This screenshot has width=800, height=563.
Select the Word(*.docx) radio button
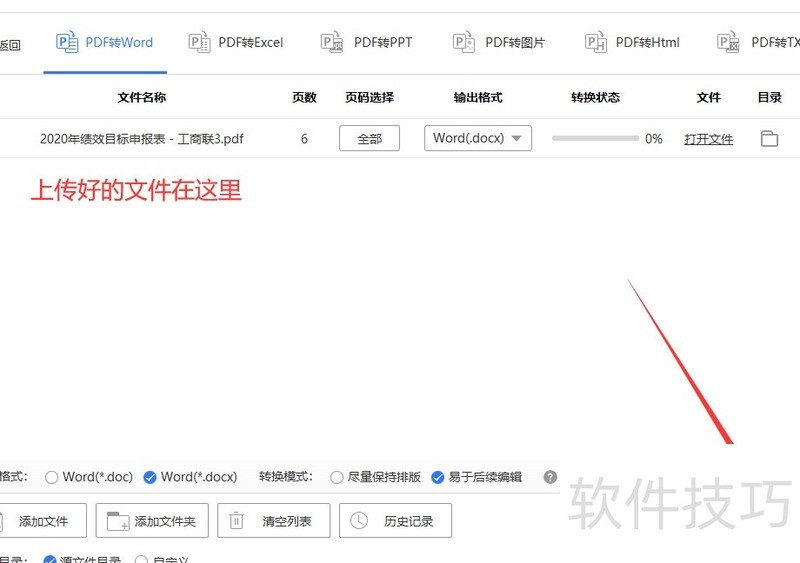[150, 477]
